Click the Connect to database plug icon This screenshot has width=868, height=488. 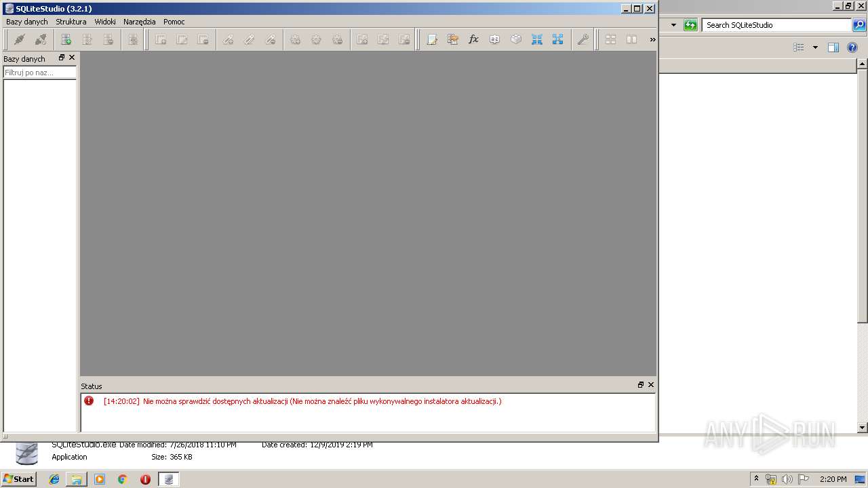[x=20, y=39]
